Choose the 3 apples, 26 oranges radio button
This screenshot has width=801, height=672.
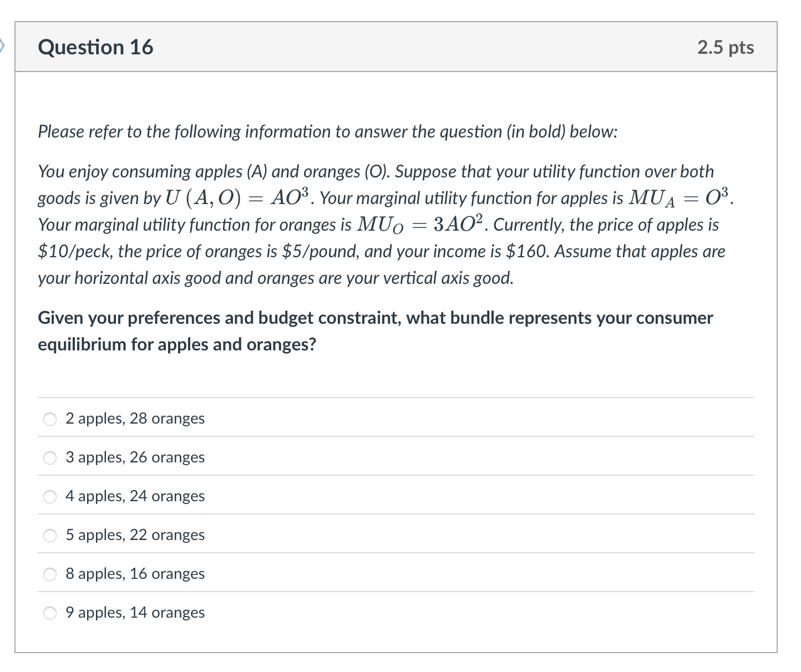(50, 458)
